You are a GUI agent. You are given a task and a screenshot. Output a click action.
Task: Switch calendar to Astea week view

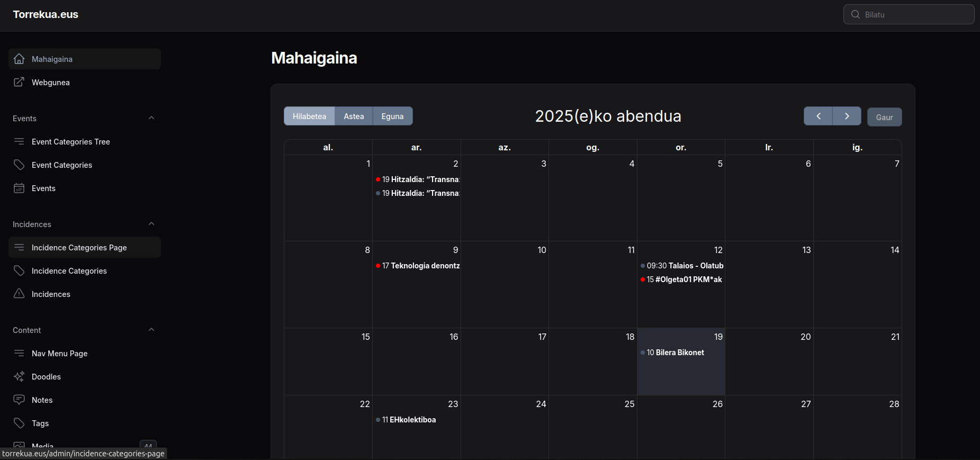pyautogui.click(x=354, y=116)
